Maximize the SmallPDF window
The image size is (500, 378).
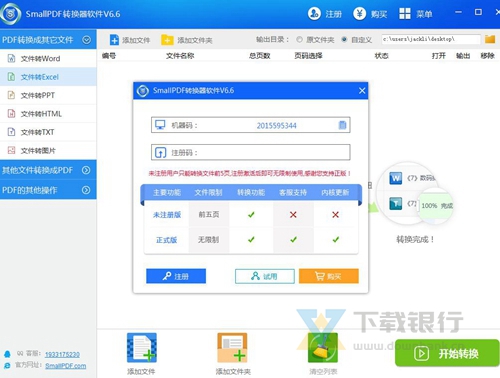(478, 12)
